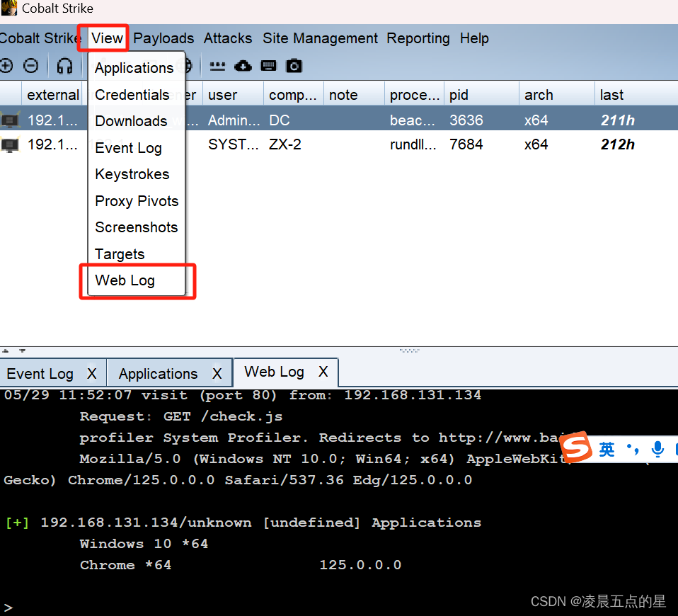Sort by the last column header
Screen dimensions: 678x616
pos(636,95)
